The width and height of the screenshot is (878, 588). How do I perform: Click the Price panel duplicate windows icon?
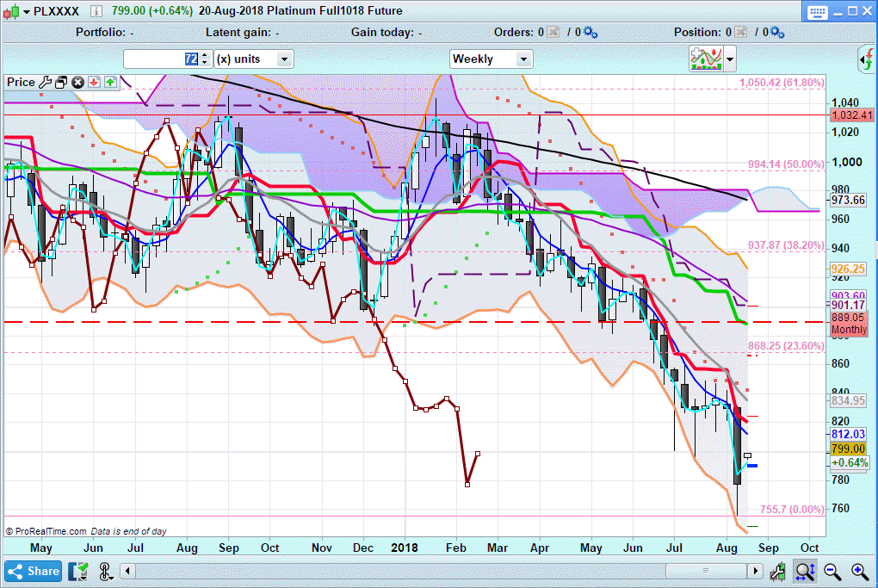coord(61,83)
